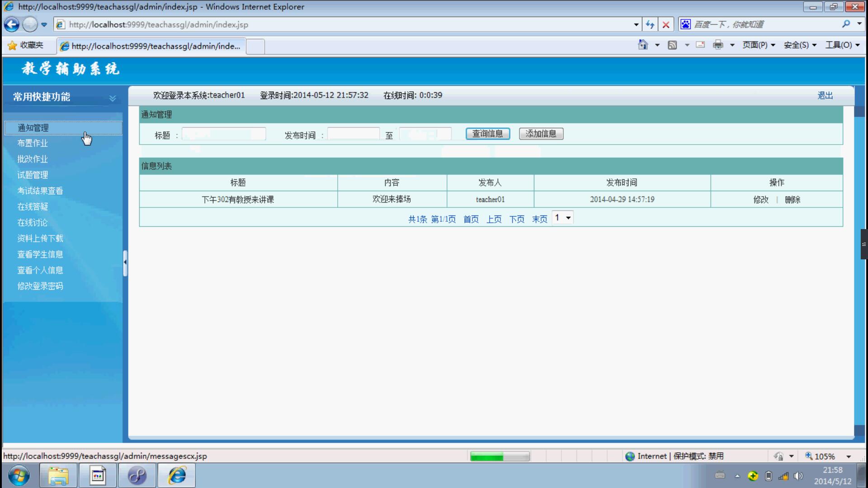Go to 资料上传下载 in the sidebar

tap(40, 238)
